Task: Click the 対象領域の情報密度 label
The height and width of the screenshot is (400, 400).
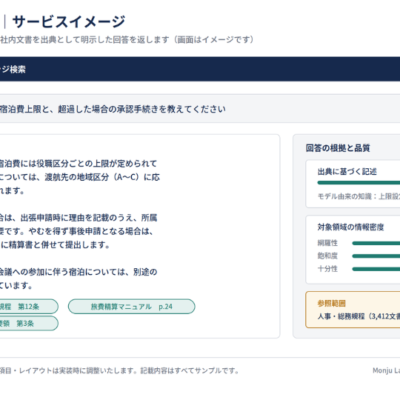Action: 350,227
